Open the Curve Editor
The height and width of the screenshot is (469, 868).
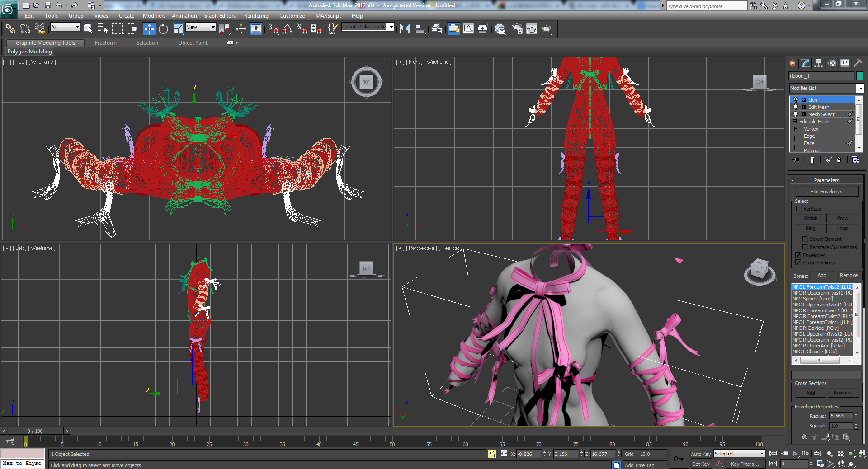click(469, 29)
